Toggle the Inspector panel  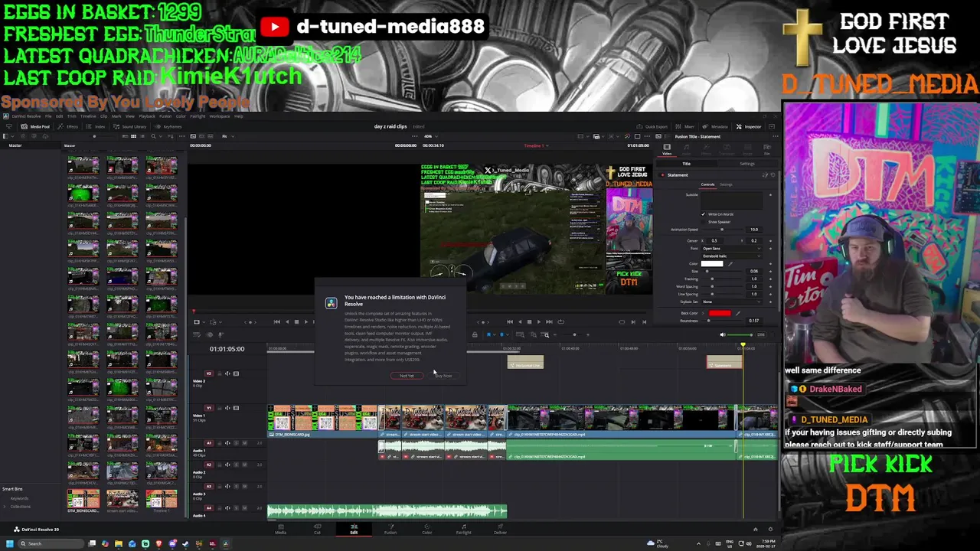750,126
